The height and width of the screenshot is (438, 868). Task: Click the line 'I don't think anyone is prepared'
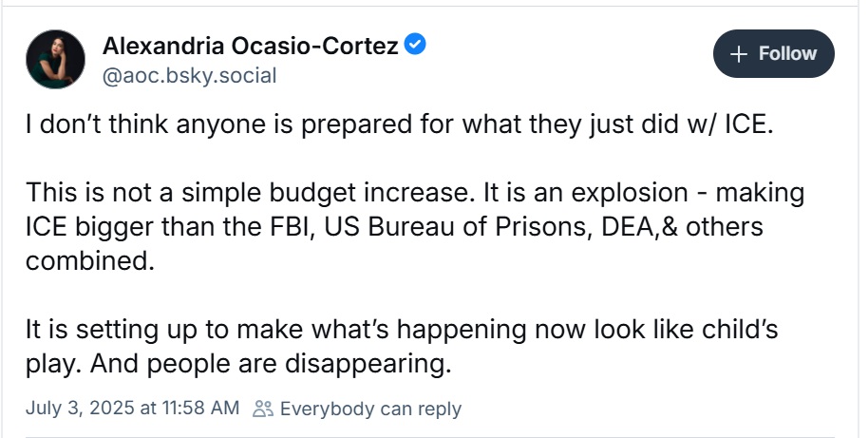[x=399, y=124]
